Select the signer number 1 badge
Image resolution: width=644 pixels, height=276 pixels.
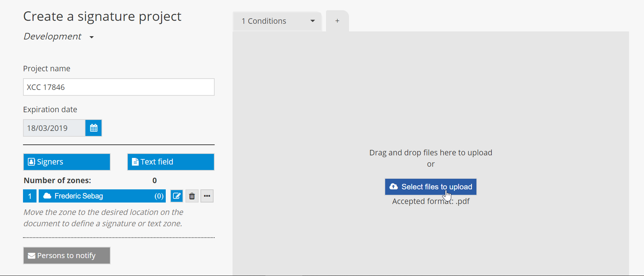(x=30, y=196)
